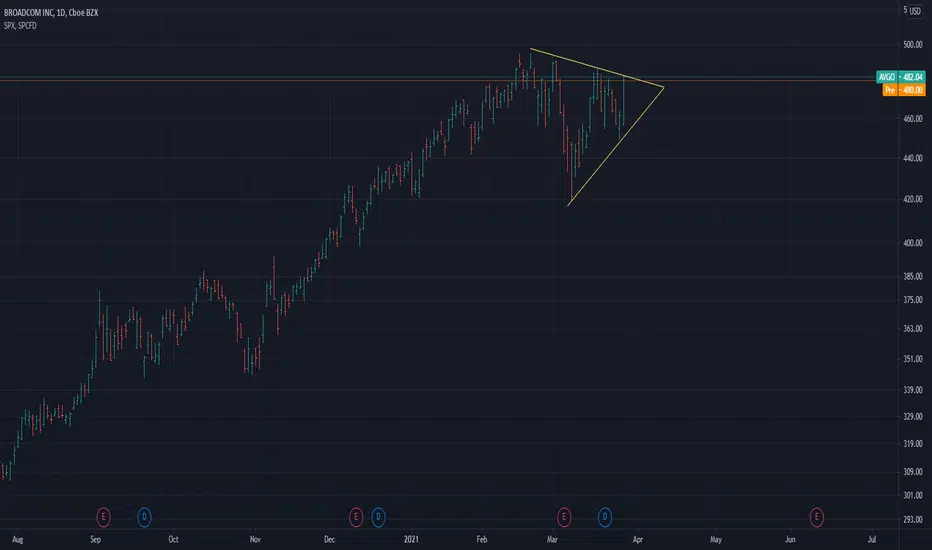This screenshot has width=932, height=550.
Task: Click the dividend marker in late September
Action: (144, 517)
